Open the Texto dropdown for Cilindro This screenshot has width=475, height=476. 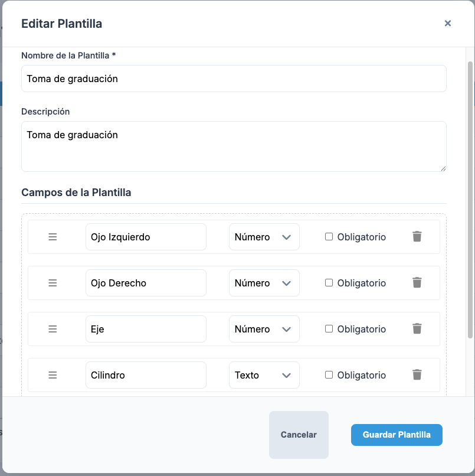coord(264,375)
